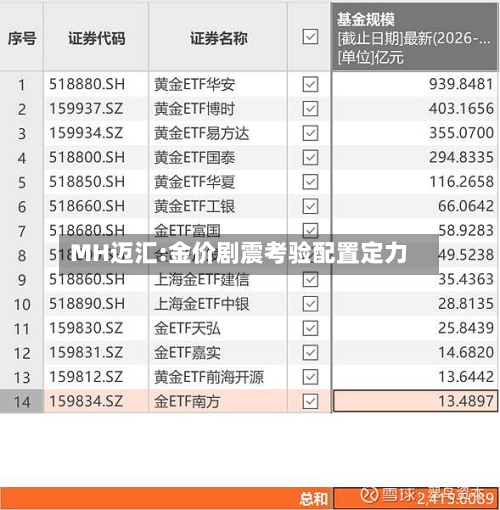
Task: Select row number 1 header
Action: [x=22, y=85]
